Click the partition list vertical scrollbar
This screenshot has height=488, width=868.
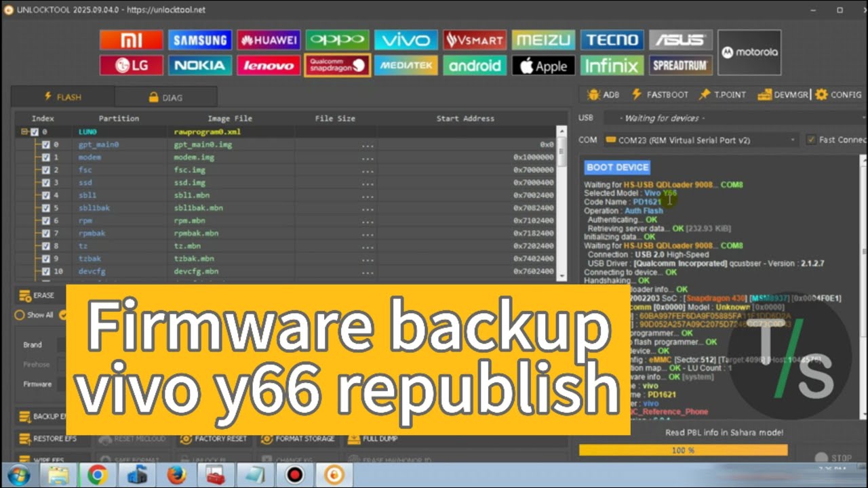(x=561, y=203)
